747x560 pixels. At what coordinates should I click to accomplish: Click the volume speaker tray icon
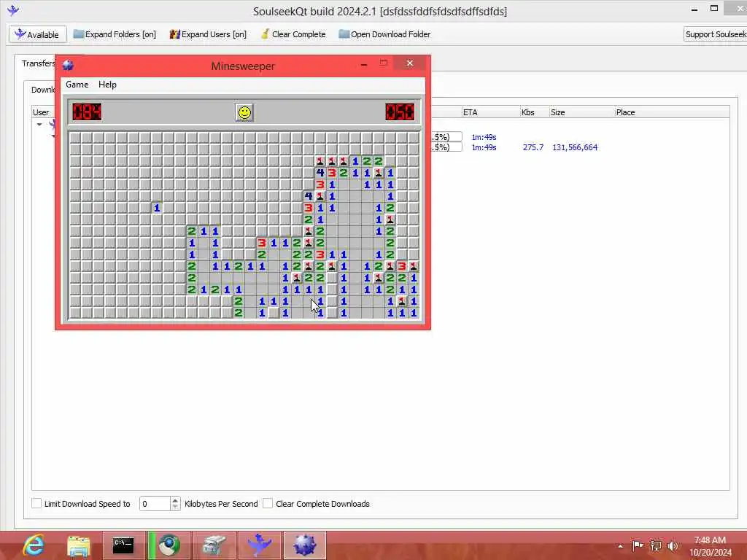coord(673,545)
